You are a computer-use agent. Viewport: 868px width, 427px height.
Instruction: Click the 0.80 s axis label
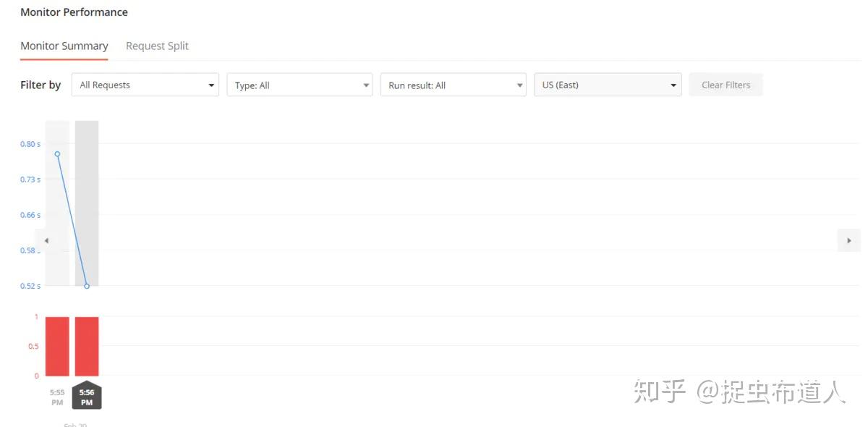pyautogui.click(x=29, y=143)
